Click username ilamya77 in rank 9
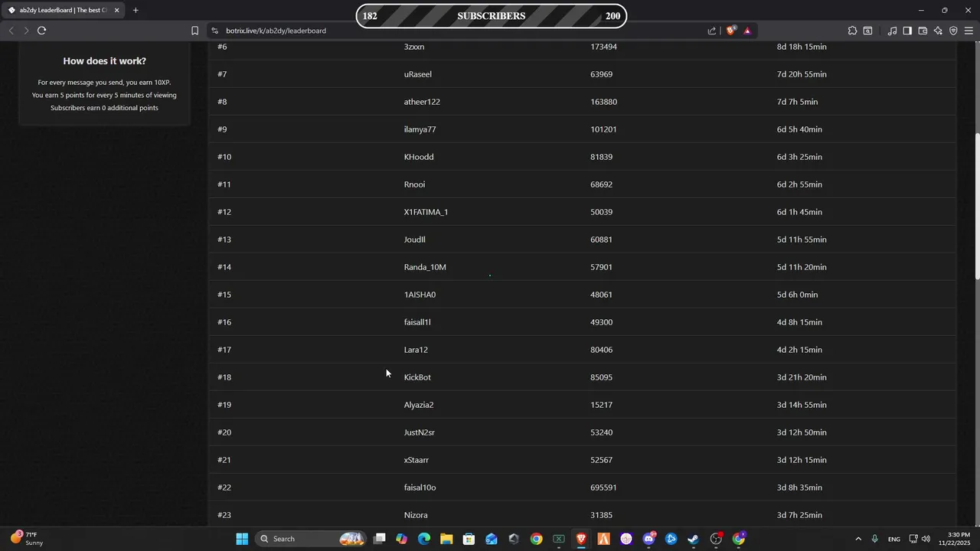980x551 pixels. click(420, 129)
